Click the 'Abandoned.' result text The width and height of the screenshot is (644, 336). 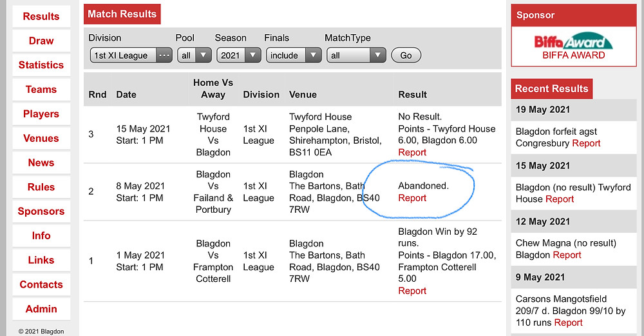[x=424, y=186]
